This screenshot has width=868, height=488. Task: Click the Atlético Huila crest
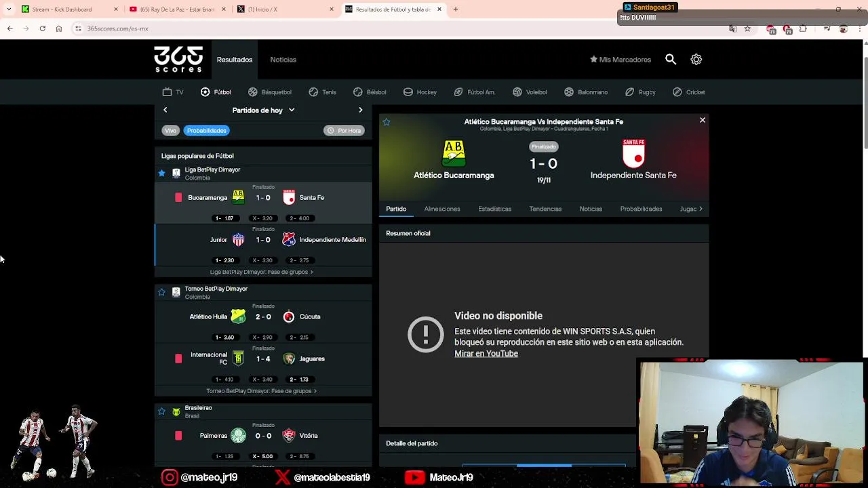click(x=238, y=317)
